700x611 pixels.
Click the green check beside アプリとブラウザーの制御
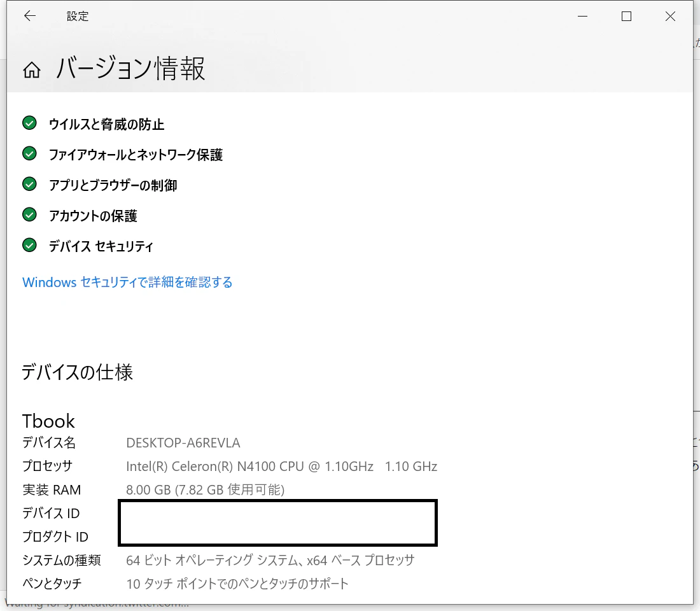[x=29, y=184]
